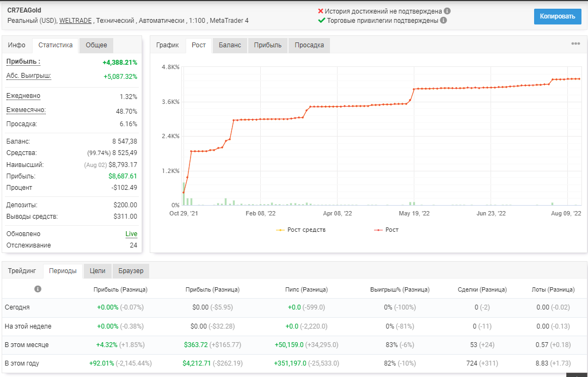Click the Сделки (Разница) column header
The image size is (588, 377).
coord(482,289)
